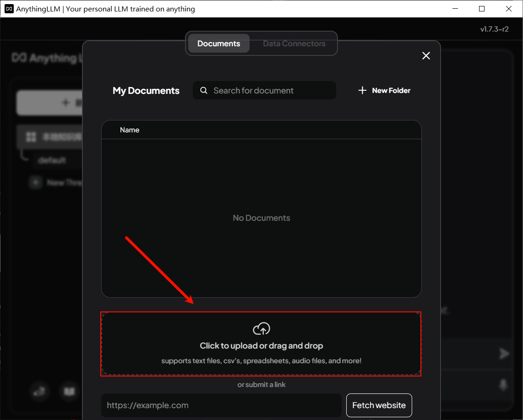The width and height of the screenshot is (523, 420).
Task: Click the 'or submit a link' label
Action: [x=261, y=385]
